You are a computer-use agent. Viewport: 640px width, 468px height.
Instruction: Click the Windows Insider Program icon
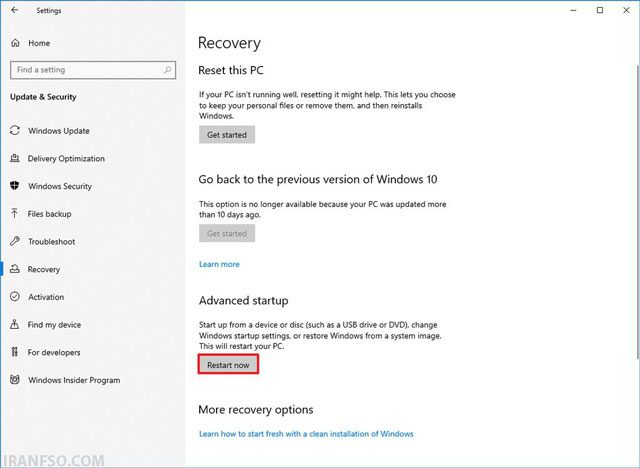click(15, 380)
